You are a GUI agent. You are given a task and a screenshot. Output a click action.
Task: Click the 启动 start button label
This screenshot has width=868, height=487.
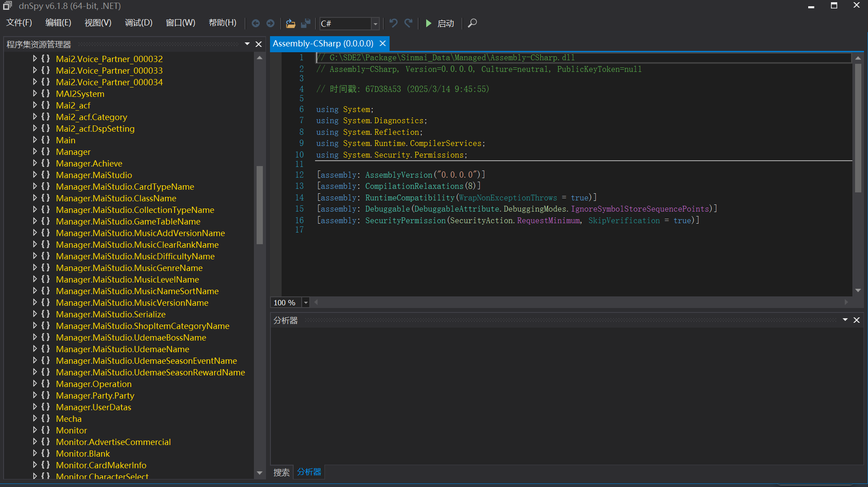[x=445, y=23]
